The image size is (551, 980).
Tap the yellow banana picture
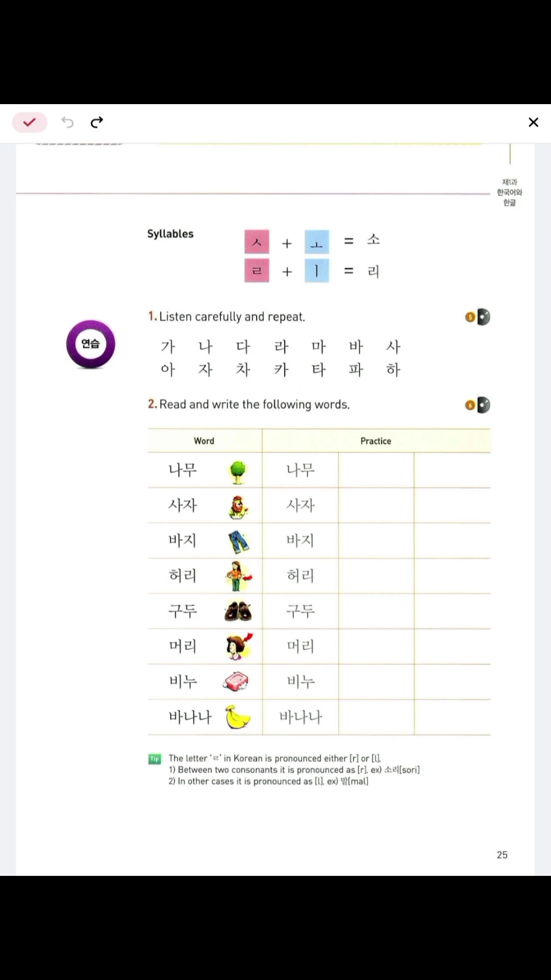pyautogui.click(x=238, y=717)
